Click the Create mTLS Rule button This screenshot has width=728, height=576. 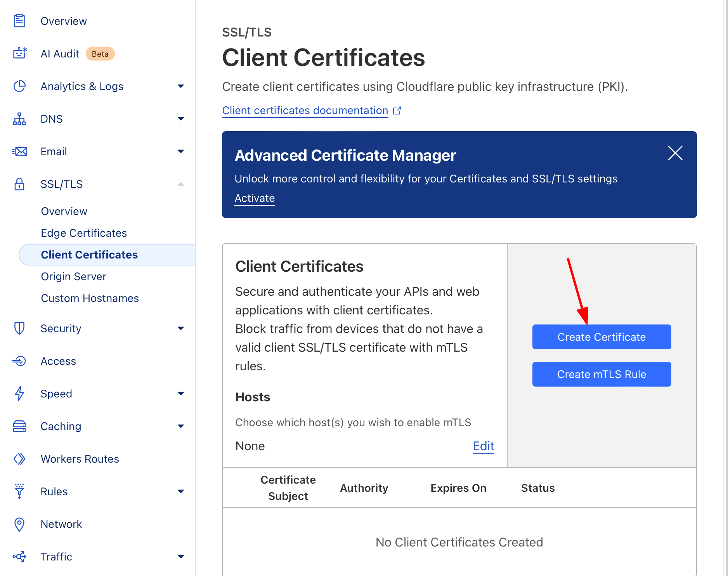[x=601, y=374]
